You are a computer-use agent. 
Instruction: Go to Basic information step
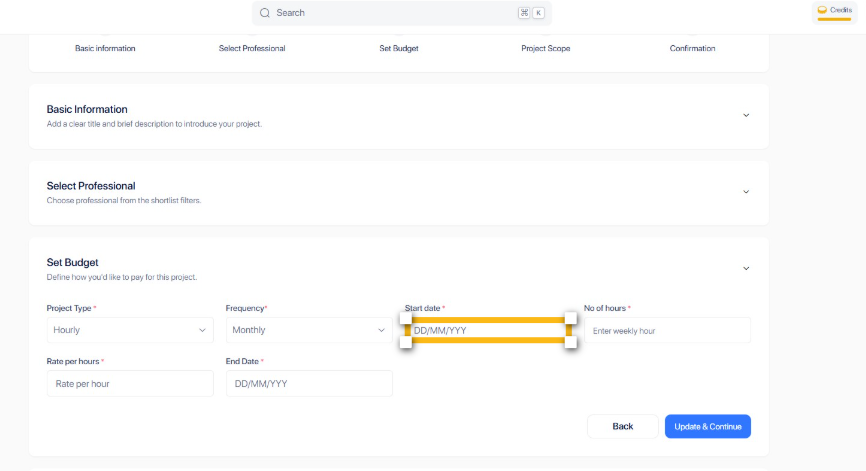click(105, 48)
